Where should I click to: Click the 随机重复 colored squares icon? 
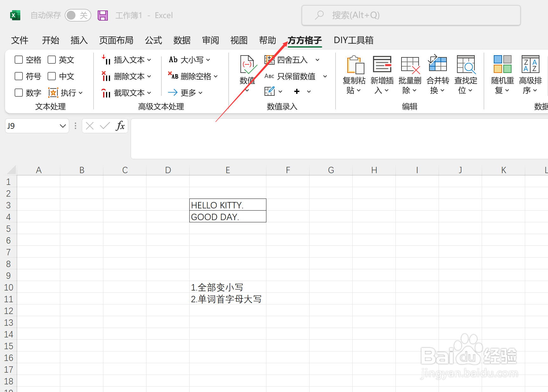coord(503,64)
